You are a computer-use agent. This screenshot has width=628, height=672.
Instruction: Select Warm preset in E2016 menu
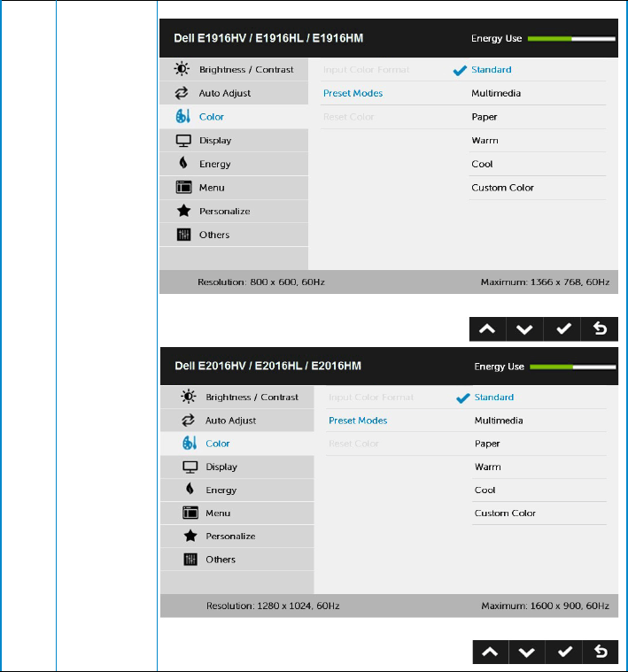point(487,467)
